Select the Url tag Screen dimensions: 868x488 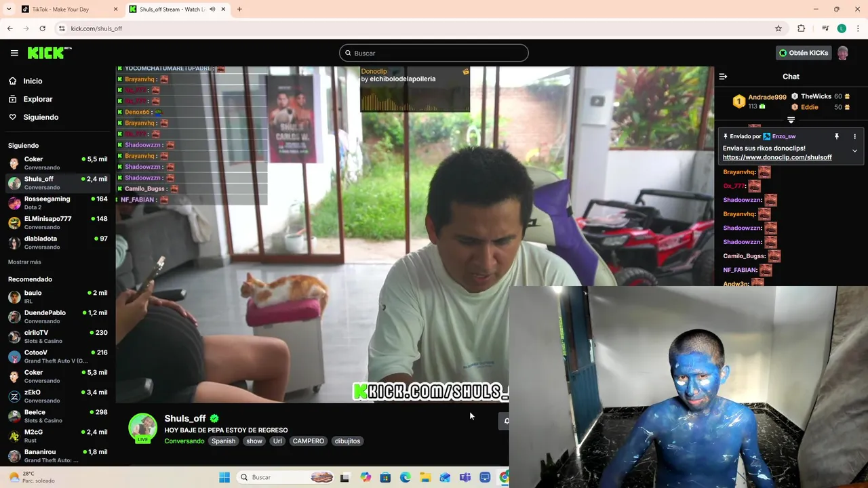pyautogui.click(x=277, y=441)
